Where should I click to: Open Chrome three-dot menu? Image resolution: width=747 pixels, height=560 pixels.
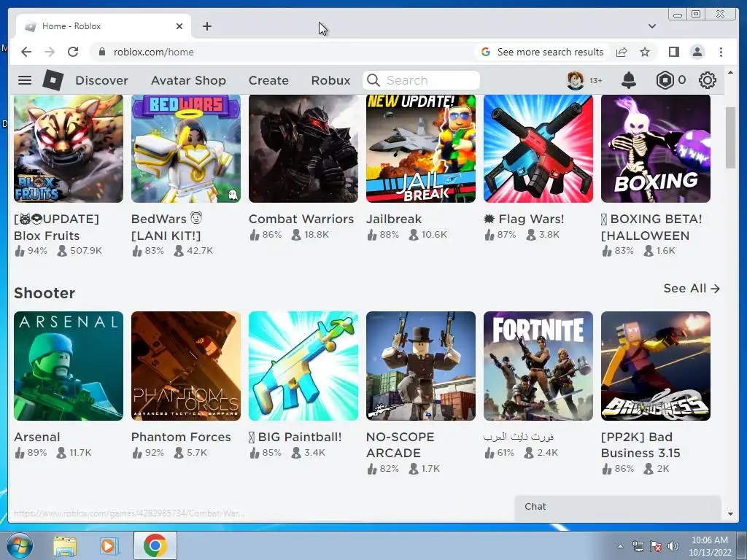click(x=721, y=52)
